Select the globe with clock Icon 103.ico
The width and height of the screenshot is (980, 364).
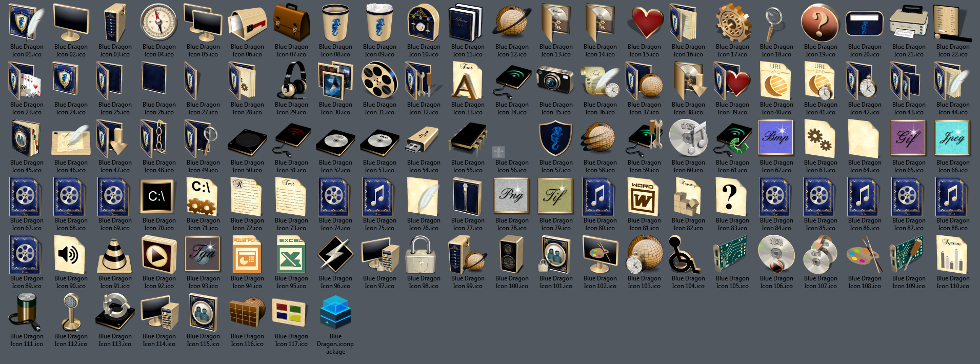click(644, 254)
